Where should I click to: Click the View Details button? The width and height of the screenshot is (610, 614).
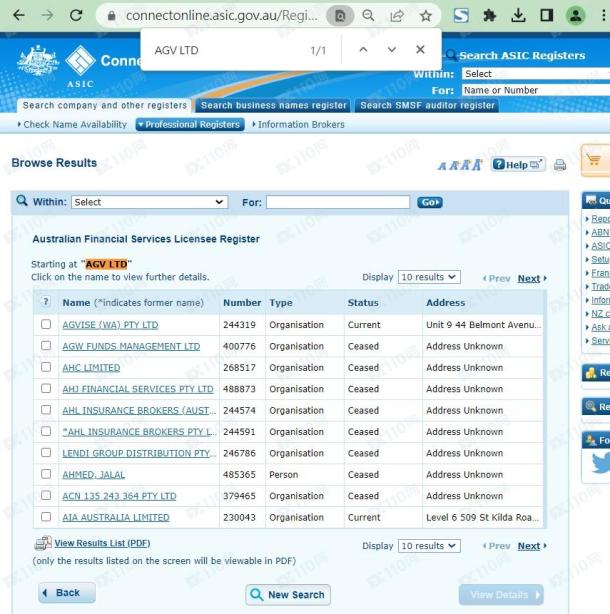[x=501, y=595]
